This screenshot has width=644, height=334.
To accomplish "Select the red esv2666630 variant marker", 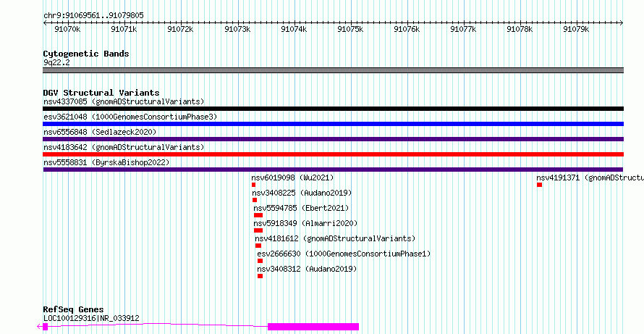I will click(x=260, y=261).
